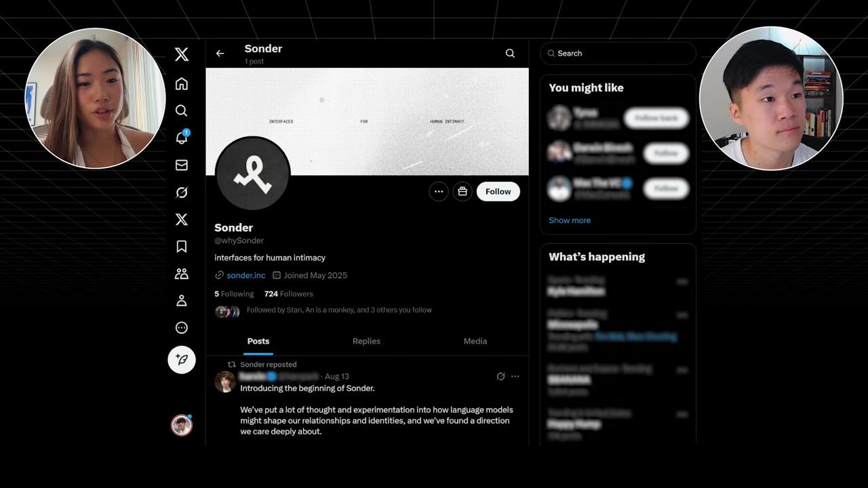
Task: Follow the Sonder account
Action: pos(498,192)
